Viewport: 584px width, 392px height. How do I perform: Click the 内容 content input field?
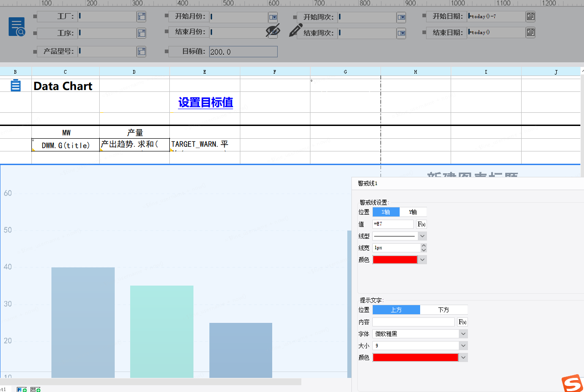[413, 322]
